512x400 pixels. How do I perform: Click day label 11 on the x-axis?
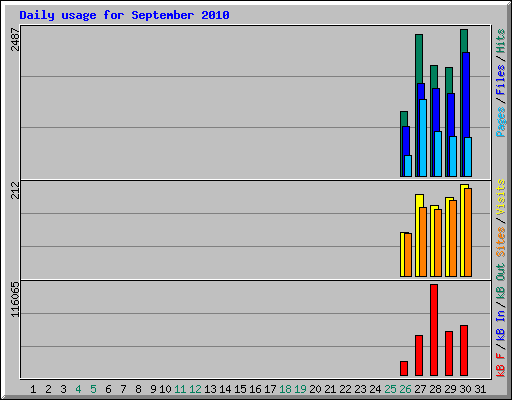180,389
